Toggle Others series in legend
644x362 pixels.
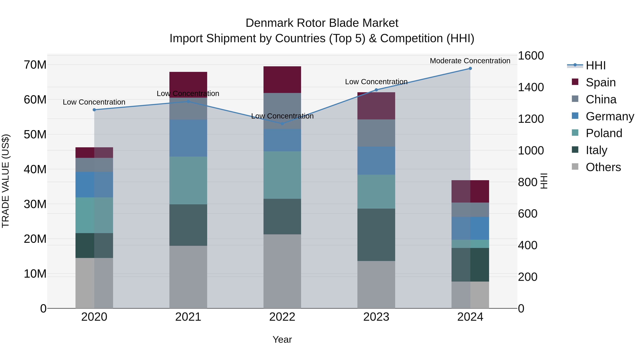pyautogui.click(x=596, y=167)
